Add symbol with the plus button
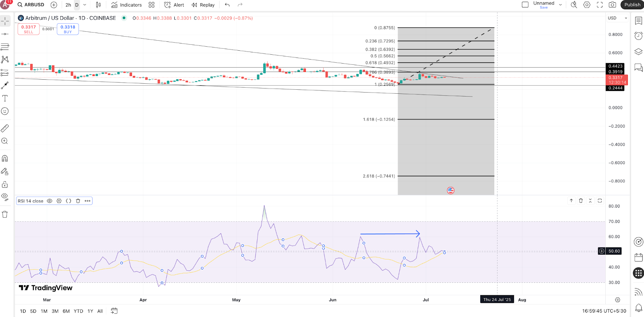The height and width of the screenshot is (317, 644). (x=54, y=5)
